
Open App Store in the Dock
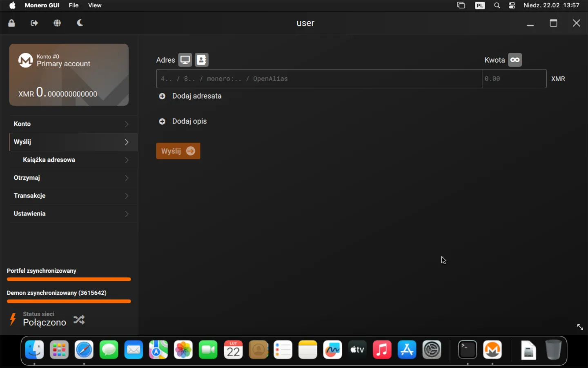(x=407, y=350)
